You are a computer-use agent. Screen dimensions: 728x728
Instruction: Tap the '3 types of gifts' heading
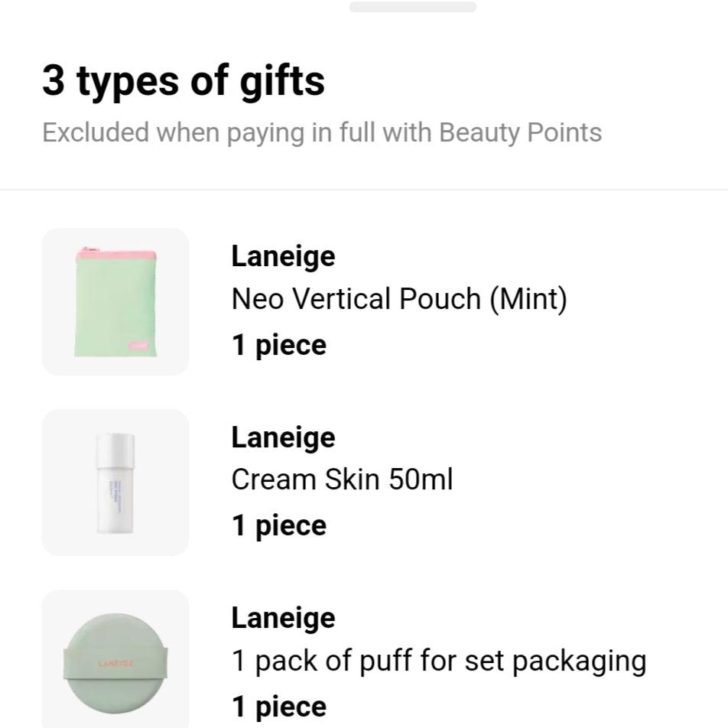[x=184, y=80]
